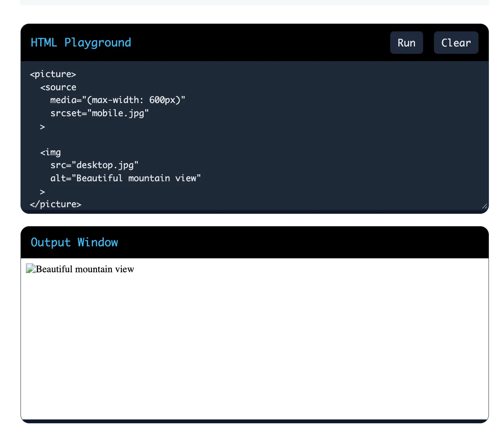Screen dimensions: 504x433
Task: Click inside the HTML code editor
Action: [x=255, y=136]
